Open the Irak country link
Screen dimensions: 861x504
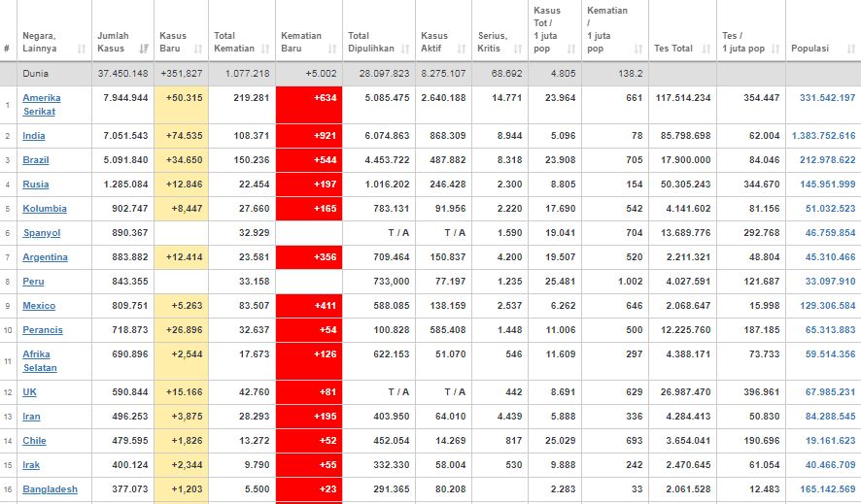pyautogui.click(x=31, y=464)
